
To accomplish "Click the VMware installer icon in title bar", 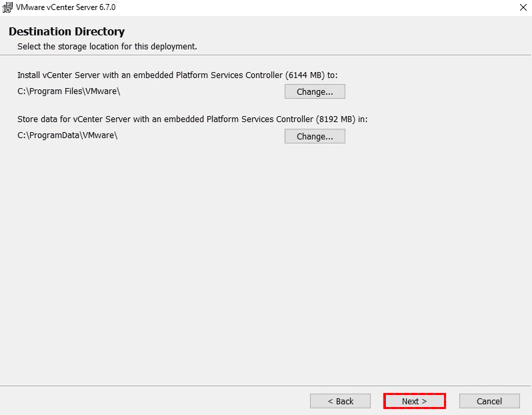I will (x=7, y=7).
